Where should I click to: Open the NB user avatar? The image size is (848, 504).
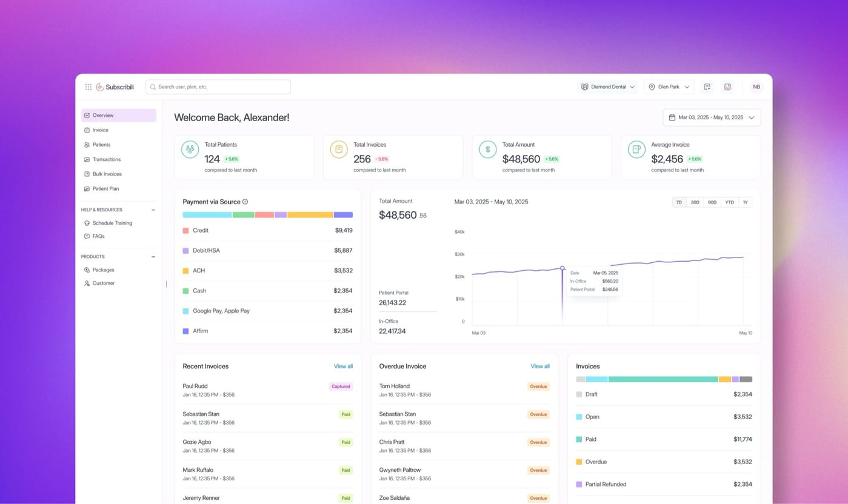pyautogui.click(x=756, y=87)
